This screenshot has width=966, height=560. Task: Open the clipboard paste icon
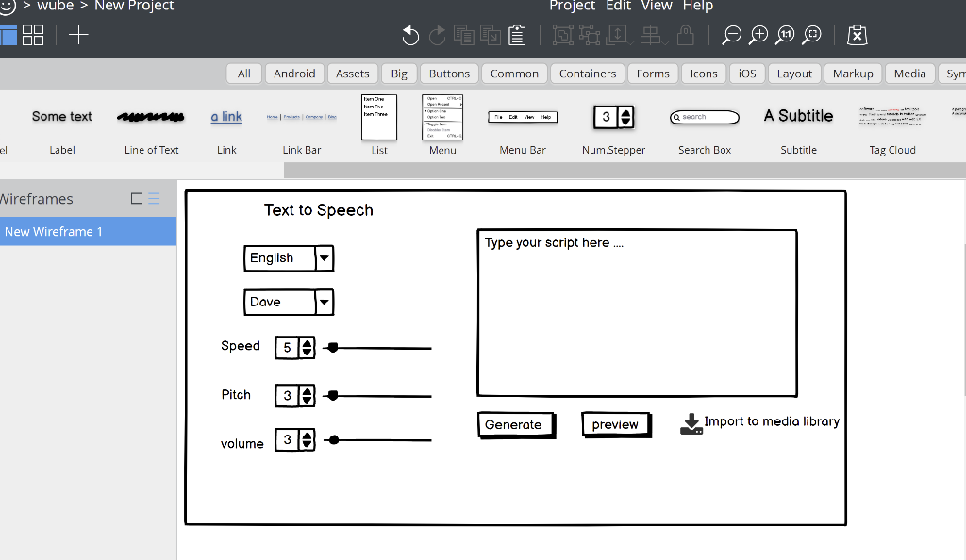(517, 35)
